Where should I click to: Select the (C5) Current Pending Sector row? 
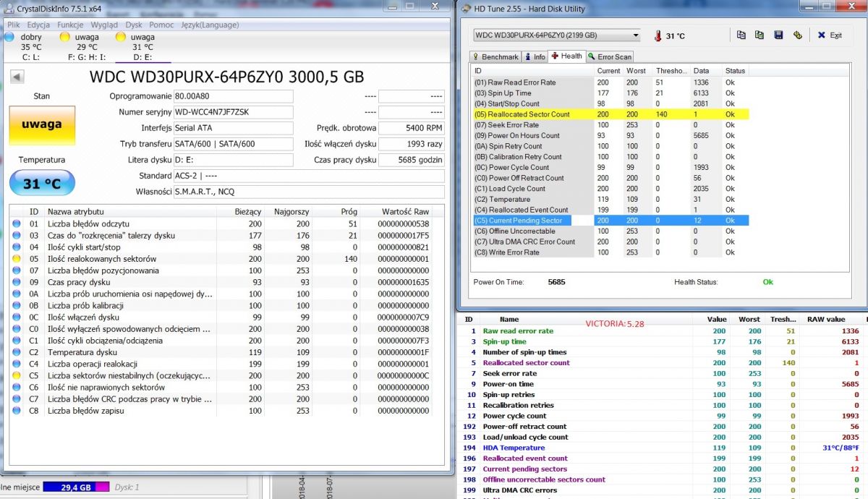610,221
